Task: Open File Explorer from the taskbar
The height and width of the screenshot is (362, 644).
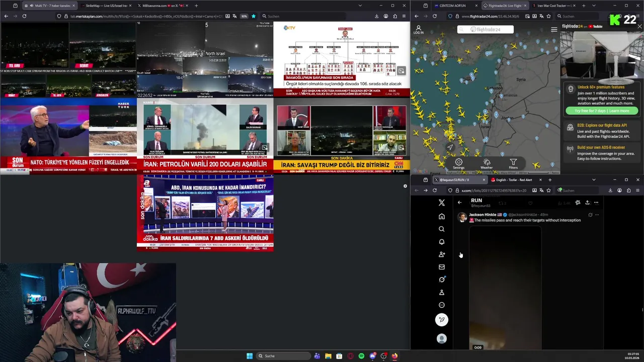Action: pos(328,356)
